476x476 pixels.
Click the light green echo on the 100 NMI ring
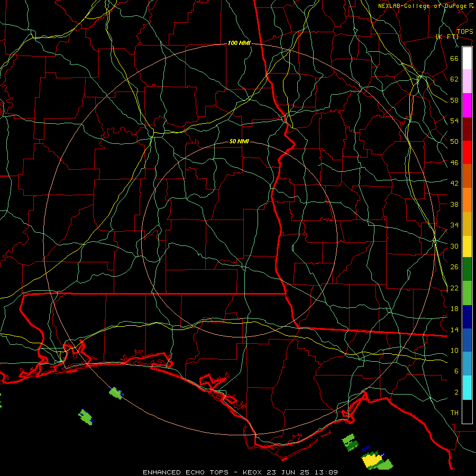pos(115,393)
